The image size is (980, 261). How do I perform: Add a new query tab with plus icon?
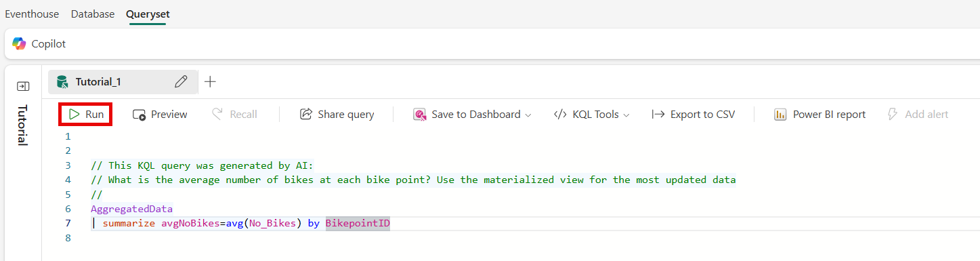point(211,82)
